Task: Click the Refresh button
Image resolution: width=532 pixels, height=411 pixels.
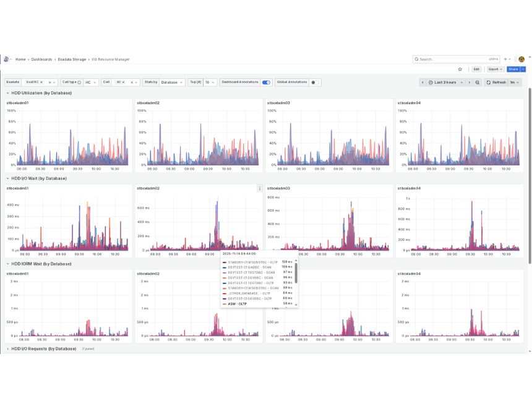Action: pyautogui.click(x=496, y=82)
